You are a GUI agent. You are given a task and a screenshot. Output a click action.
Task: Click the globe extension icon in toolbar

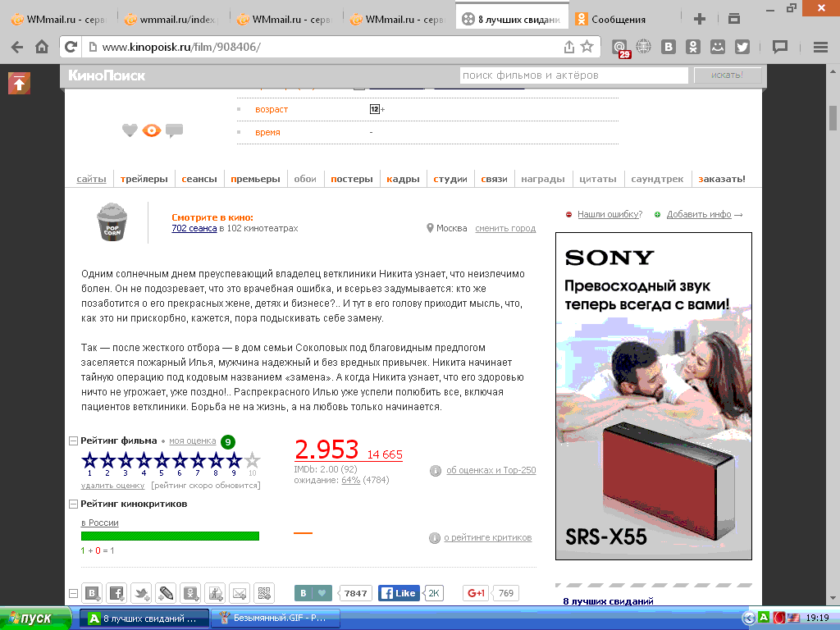(644, 47)
